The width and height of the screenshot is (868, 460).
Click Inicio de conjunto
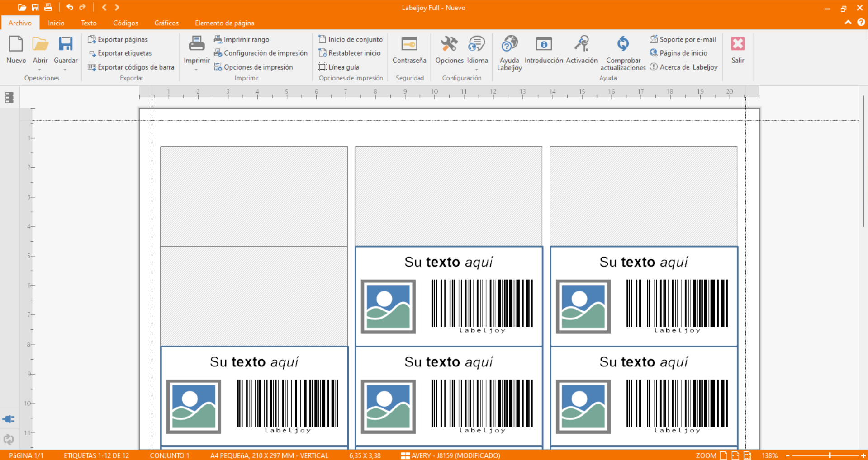tap(351, 39)
